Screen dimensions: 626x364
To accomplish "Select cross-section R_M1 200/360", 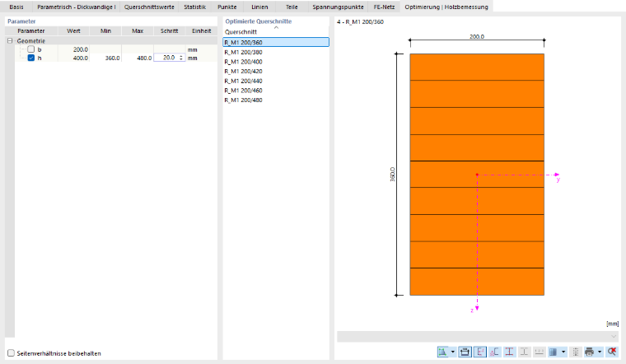I will 276,42.
